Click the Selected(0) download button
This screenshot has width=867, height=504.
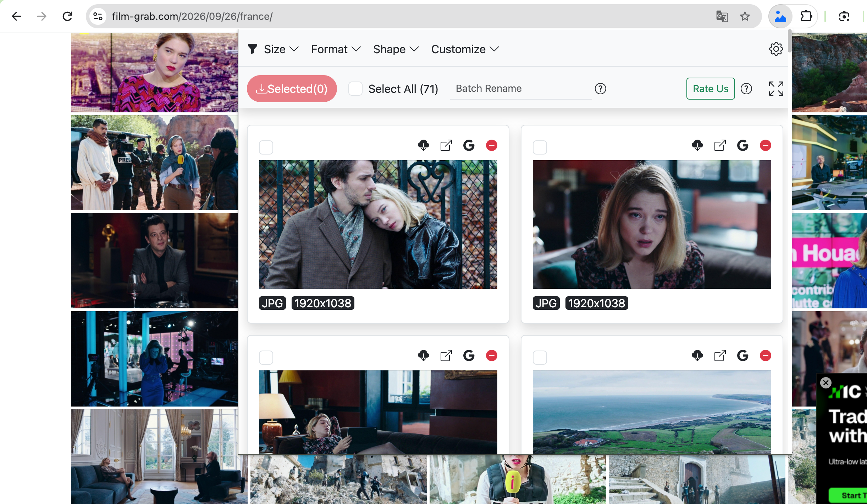[x=292, y=89]
